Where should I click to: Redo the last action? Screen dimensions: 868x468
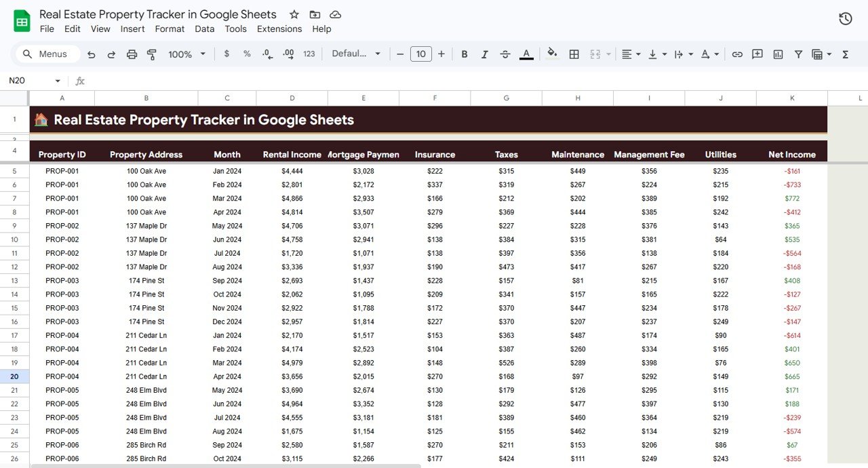111,54
